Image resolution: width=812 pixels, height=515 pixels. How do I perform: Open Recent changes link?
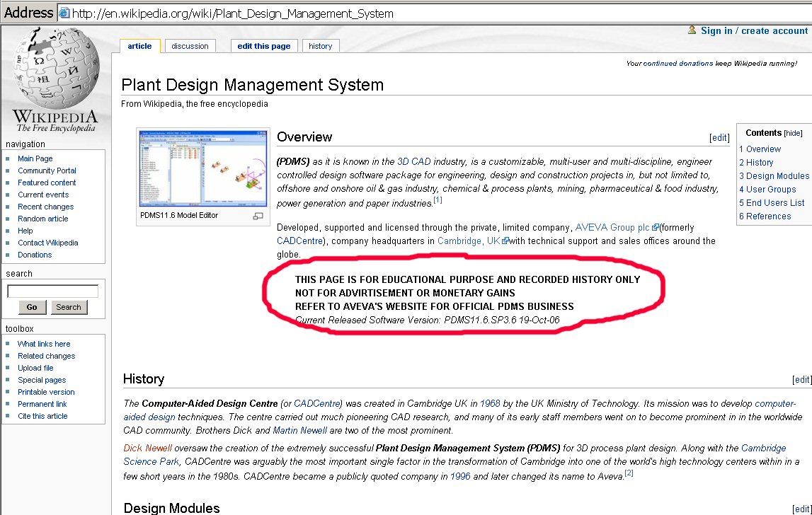(45, 207)
